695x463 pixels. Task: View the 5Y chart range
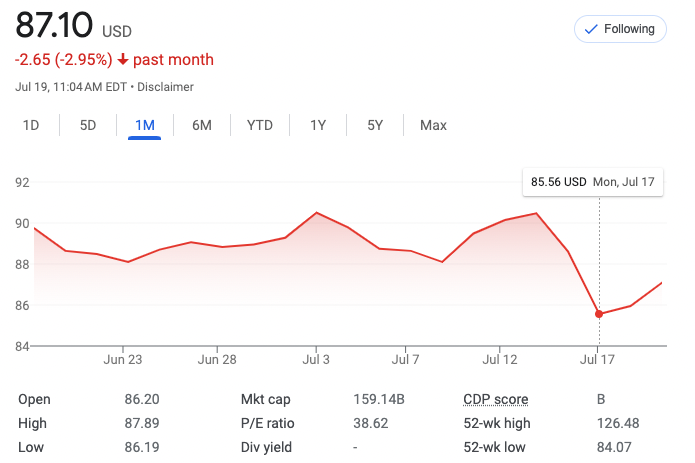[375, 125]
